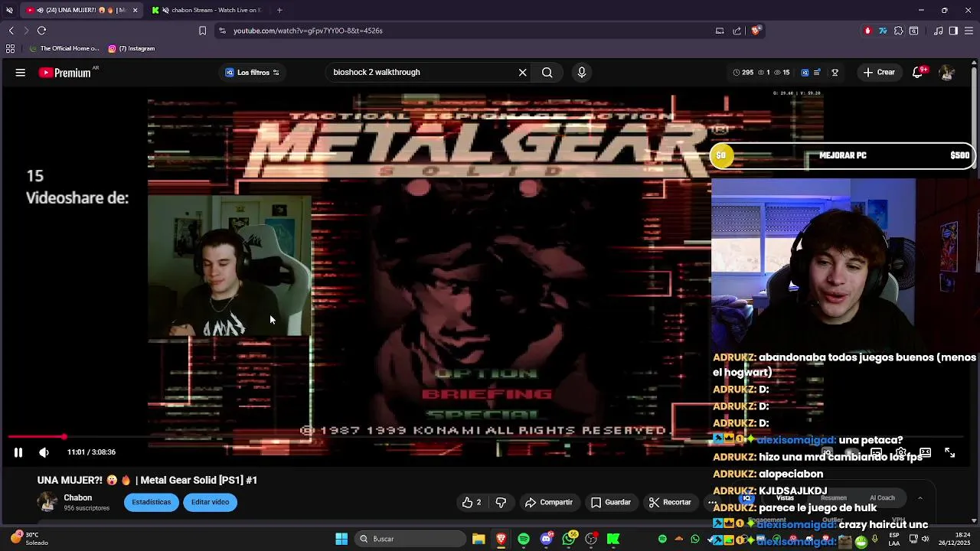The height and width of the screenshot is (551, 980).
Task: Enter fullscreen mode on the player
Action: point(949,453)
